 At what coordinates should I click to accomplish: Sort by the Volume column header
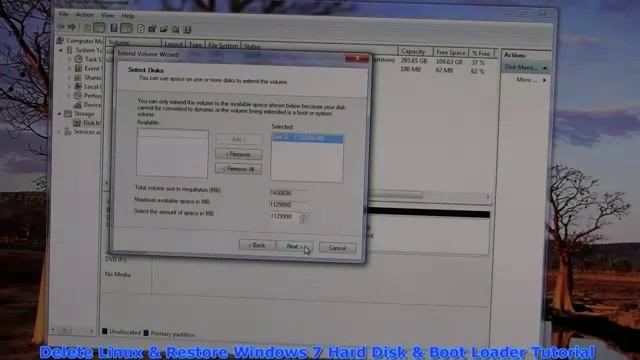(133, 42)
